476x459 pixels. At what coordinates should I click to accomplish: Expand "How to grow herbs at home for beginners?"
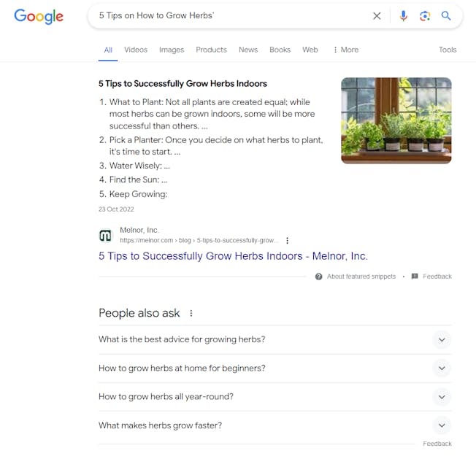point(441,368)
